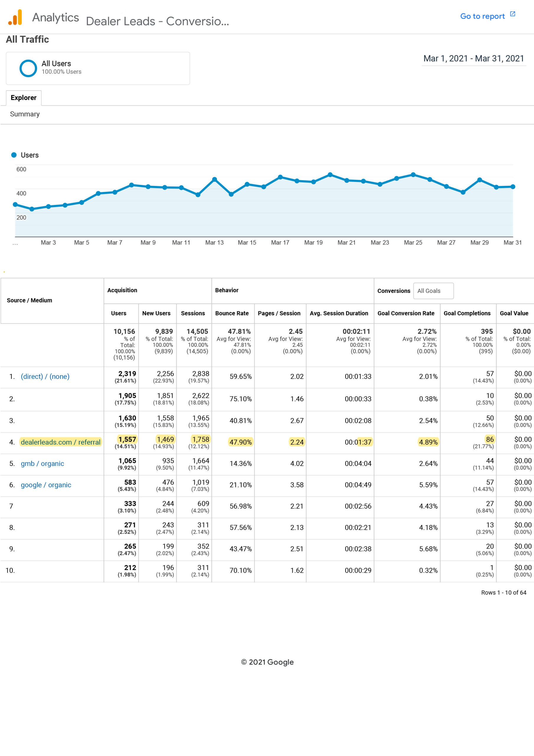
Task: Click the chart data point above Mar 31
Action: click(x=513, y=187)
